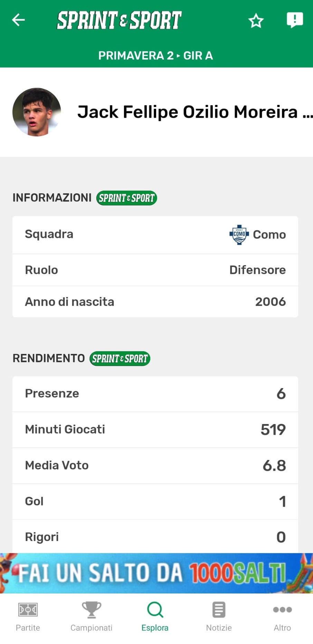Add player to favorites with star icon
The width and height of the screenshot is (313, 644).
point(256,21)
